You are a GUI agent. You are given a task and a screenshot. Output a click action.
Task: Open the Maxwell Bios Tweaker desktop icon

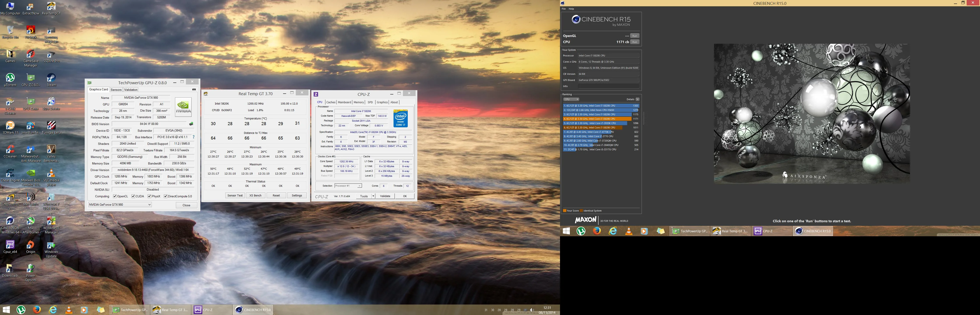[31, 178]
